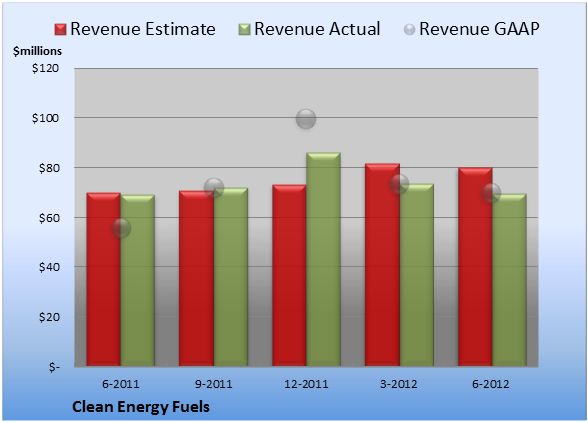Screen dimensions: 588x422
Task: Select the green actual bar for 12-2011
Action: [323, 259]
